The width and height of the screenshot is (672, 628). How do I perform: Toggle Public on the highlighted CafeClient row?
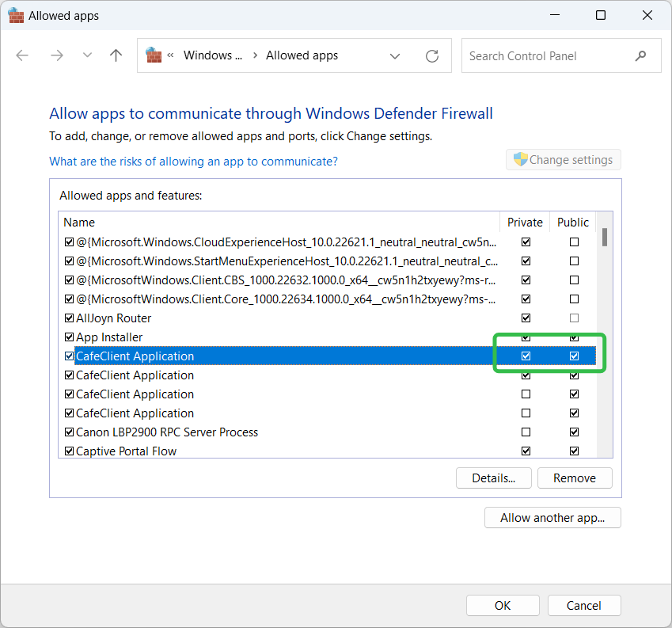pyautogui.click(x=575, y=356)
